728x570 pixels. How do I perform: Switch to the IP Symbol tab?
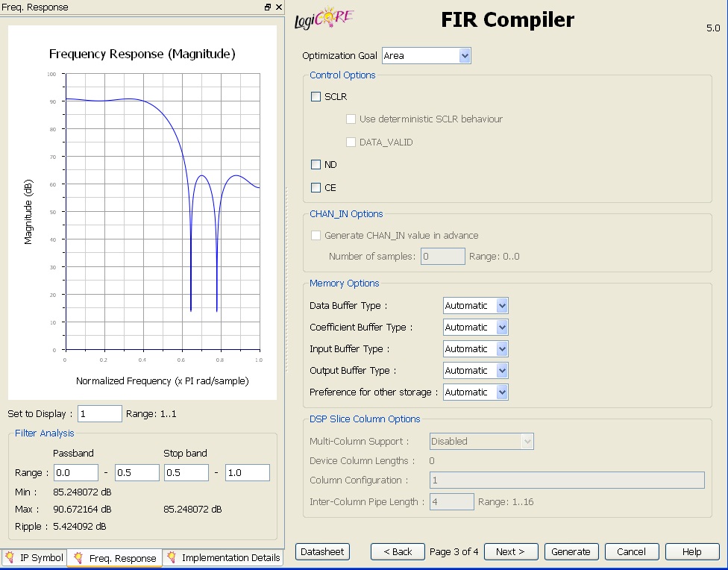coord(34,557)
